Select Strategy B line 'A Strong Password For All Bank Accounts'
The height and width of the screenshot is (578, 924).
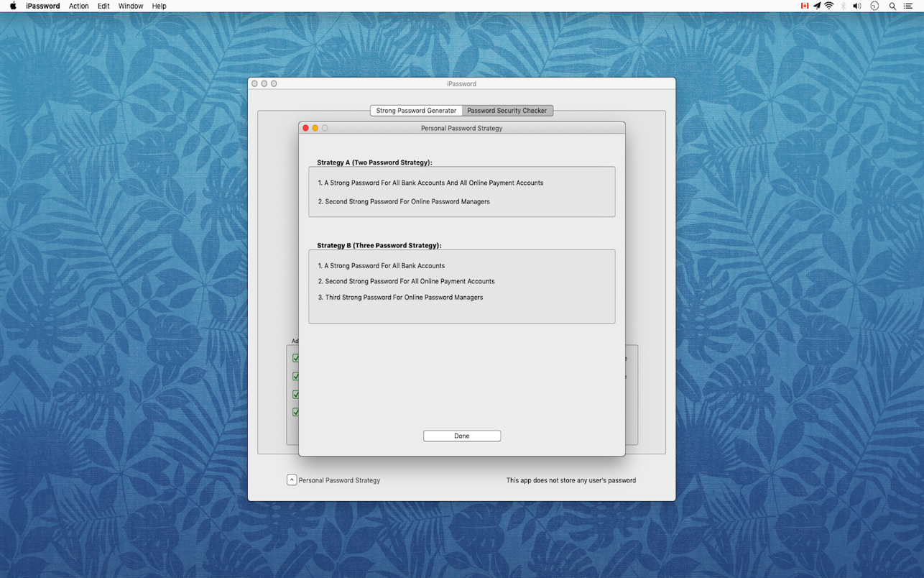coord(384,265)
